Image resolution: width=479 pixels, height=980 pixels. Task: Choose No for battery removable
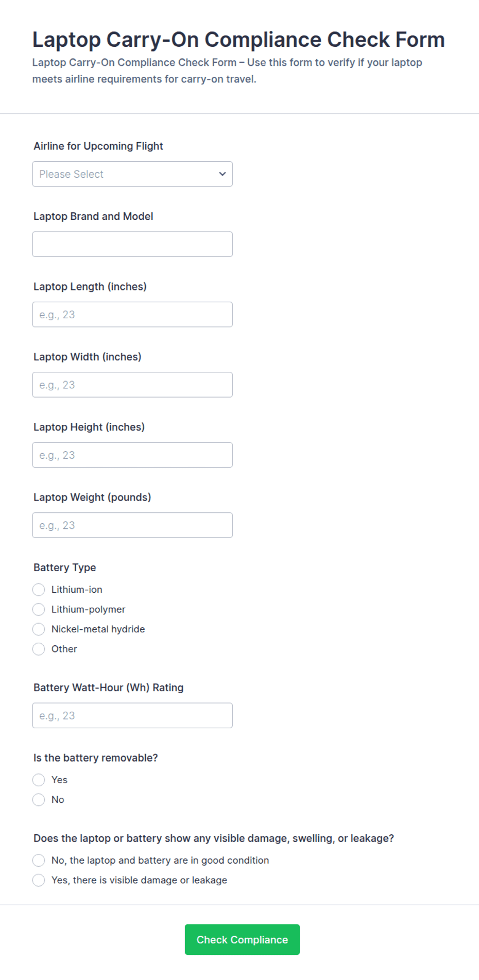(x=39, y=800)
